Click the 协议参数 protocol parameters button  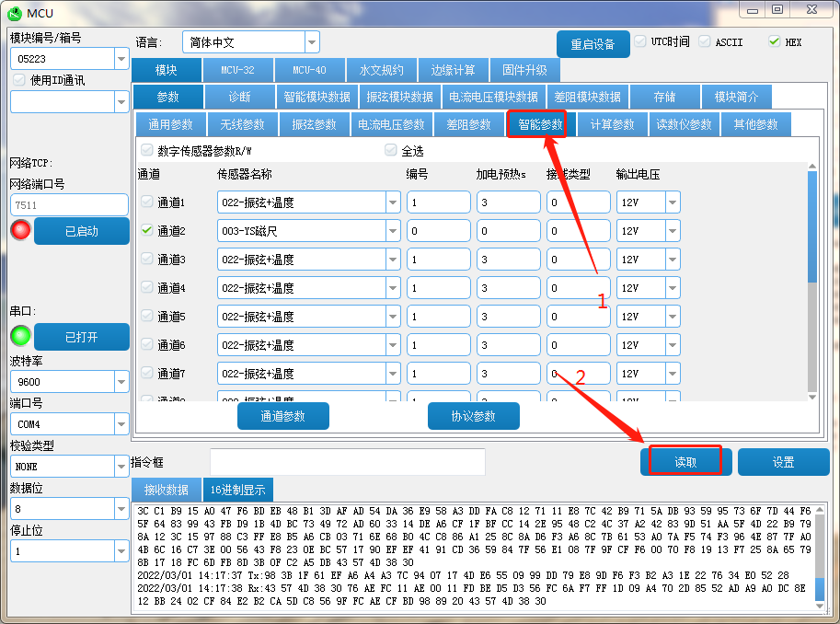(x=473, y=416)
